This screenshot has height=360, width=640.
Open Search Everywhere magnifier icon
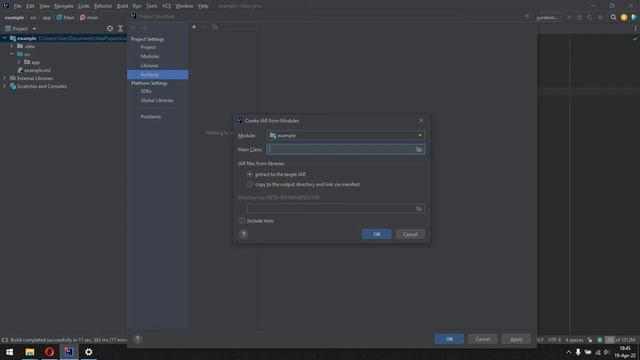pos(613,18)
